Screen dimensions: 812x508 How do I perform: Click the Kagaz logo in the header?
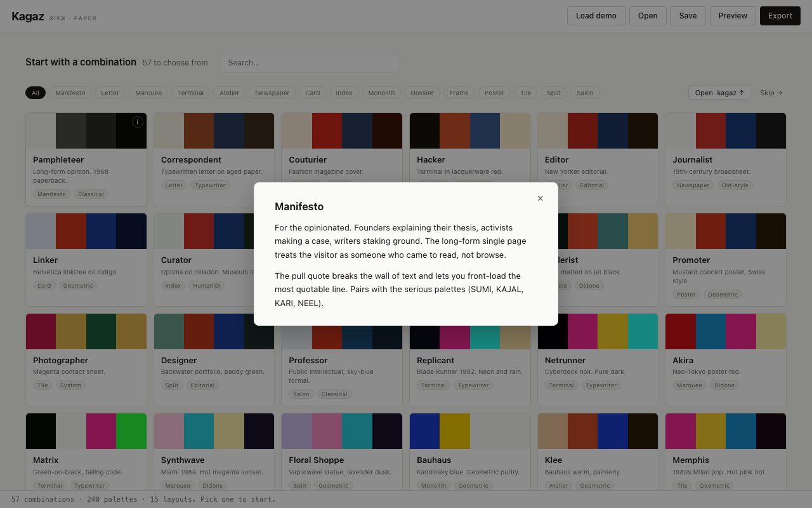[28, 16]
